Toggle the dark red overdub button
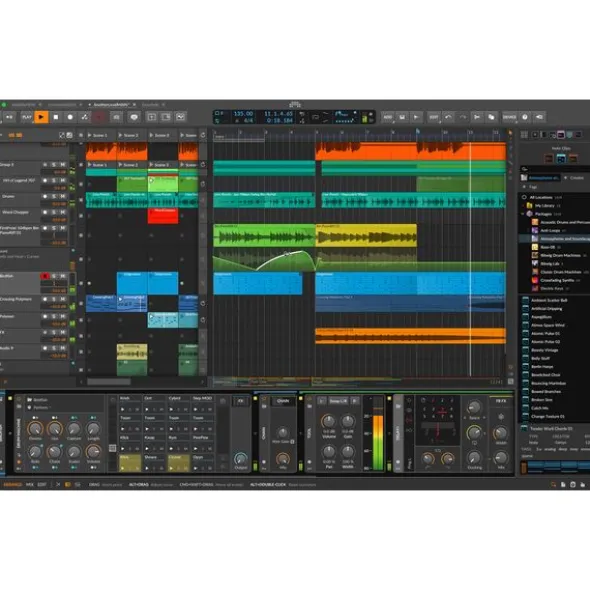 point(99,117)
